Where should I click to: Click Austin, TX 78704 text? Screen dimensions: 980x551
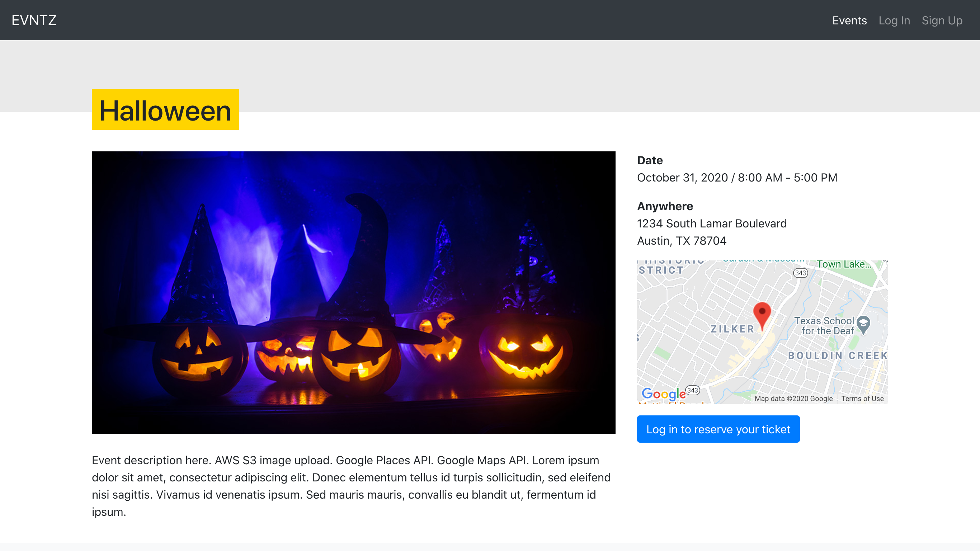click(x=682, y=240)
